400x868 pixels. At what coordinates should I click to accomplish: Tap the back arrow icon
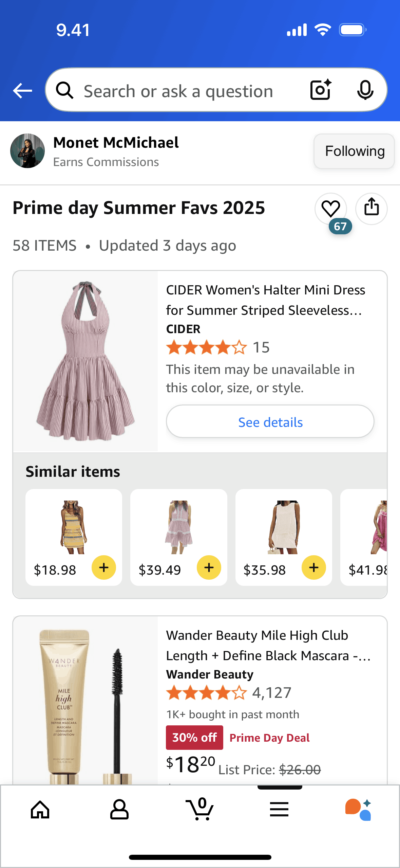(22, 91)
